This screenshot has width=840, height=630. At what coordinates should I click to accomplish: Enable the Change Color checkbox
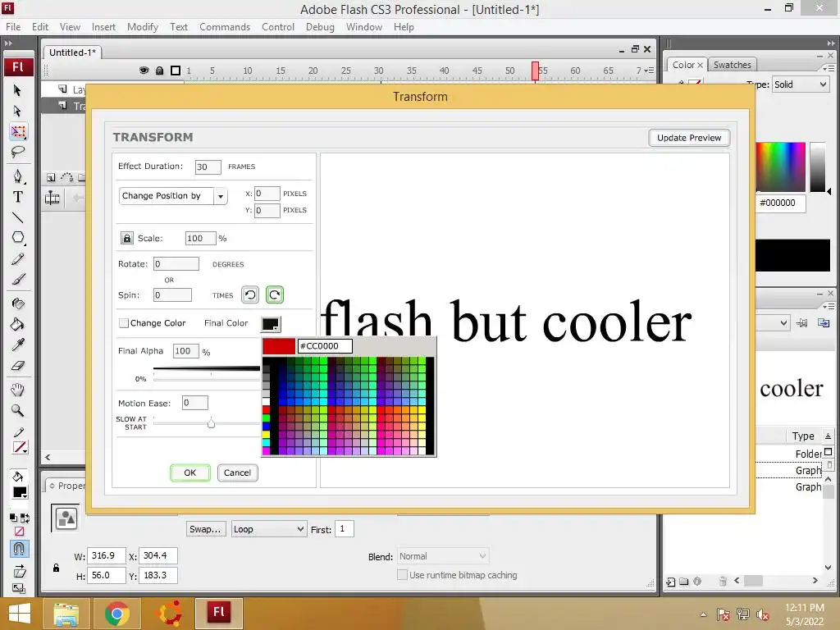tap(124, 323)
